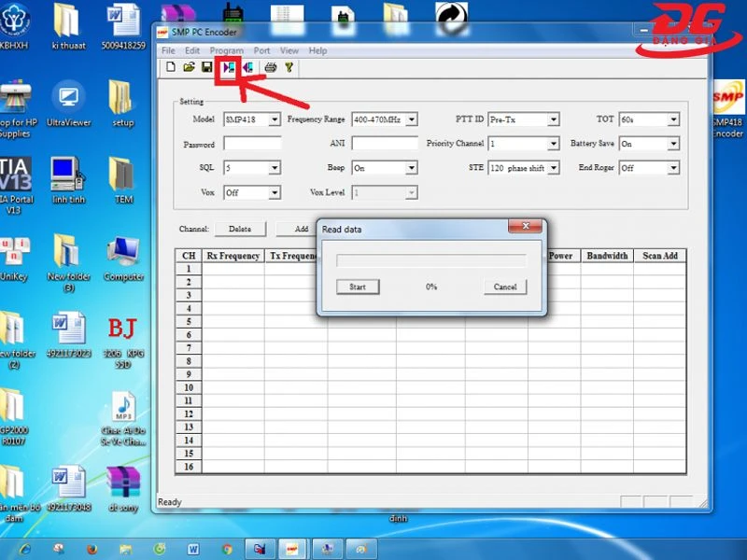Open the Port menu
Screen dimensions: 747x560
click(261, 50)
